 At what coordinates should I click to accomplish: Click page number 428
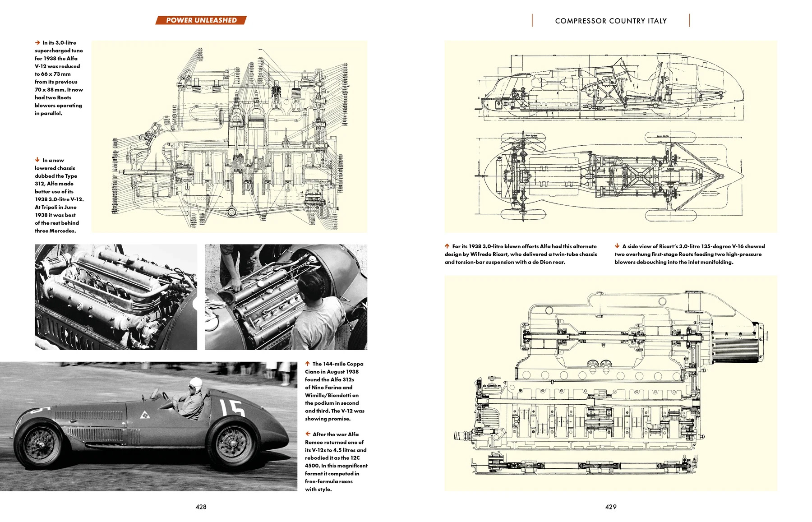pos(201,507)
